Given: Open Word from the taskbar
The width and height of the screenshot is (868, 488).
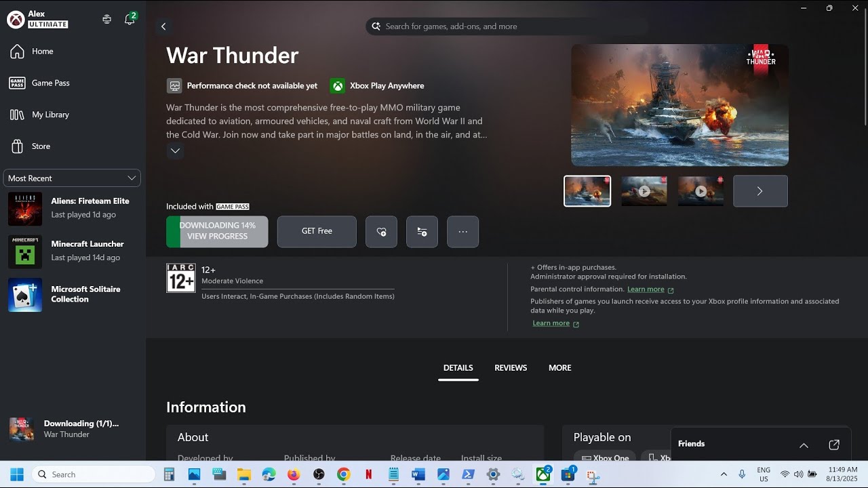Looking at the screenshot, I should click(418, 474).
